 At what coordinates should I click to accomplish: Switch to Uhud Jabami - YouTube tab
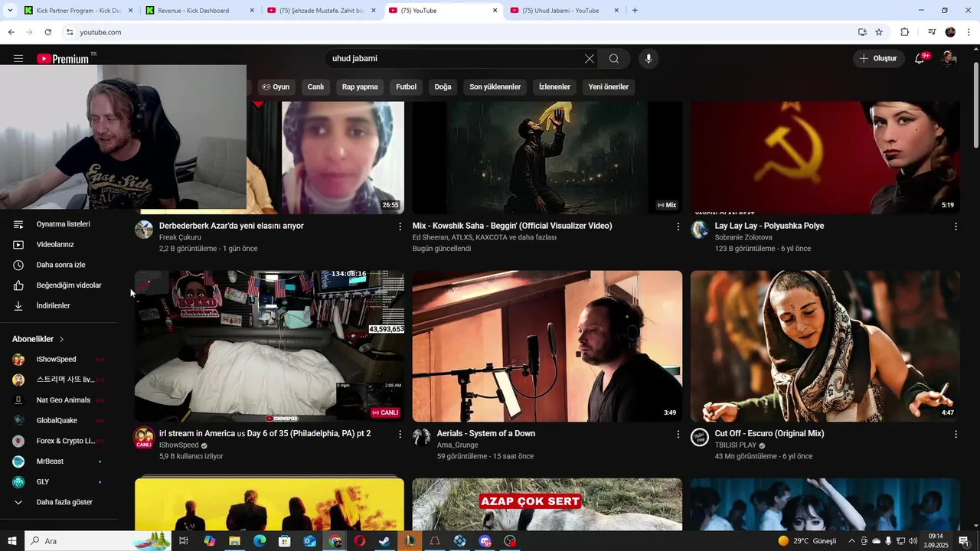565,11
